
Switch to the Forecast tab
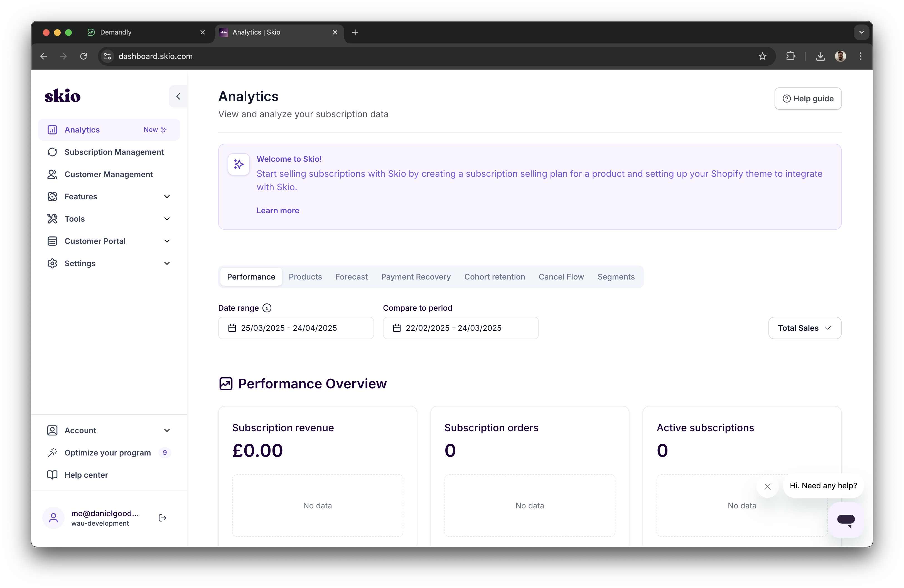tap(351, 276)
